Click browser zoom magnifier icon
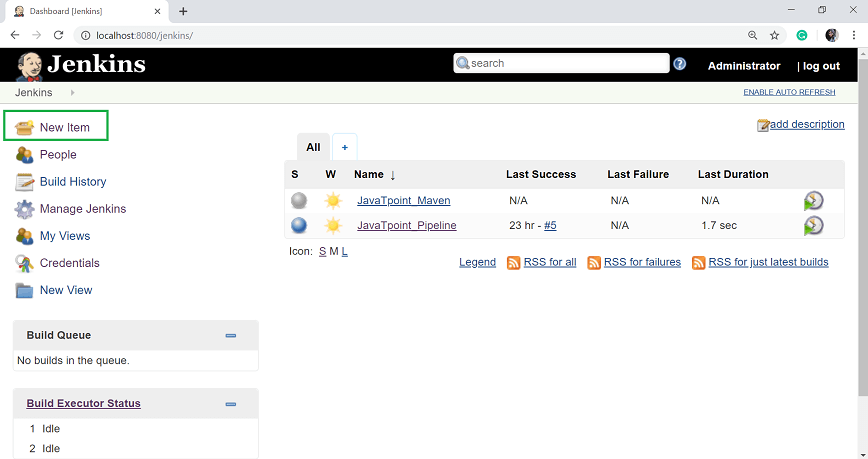Screen dimensions: 868x459 click(x=752, y=35)
